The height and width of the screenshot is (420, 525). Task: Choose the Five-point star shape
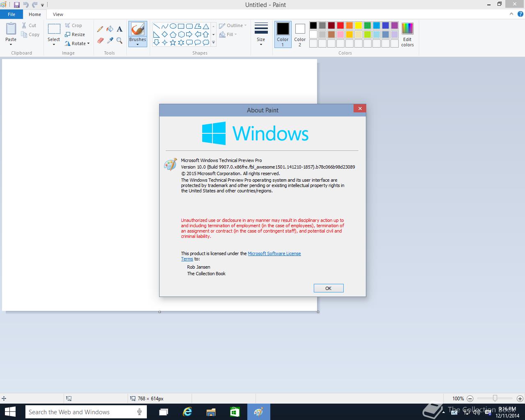click(x=173, y=42)
